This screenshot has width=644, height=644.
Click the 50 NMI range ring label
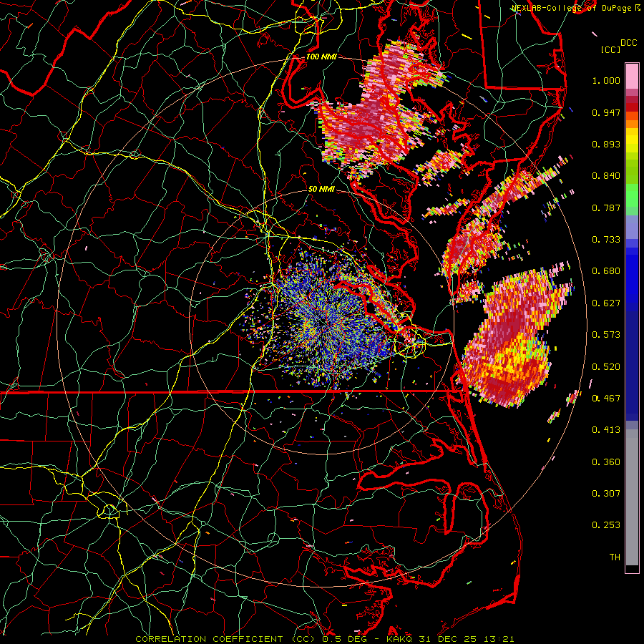point(321,190)
